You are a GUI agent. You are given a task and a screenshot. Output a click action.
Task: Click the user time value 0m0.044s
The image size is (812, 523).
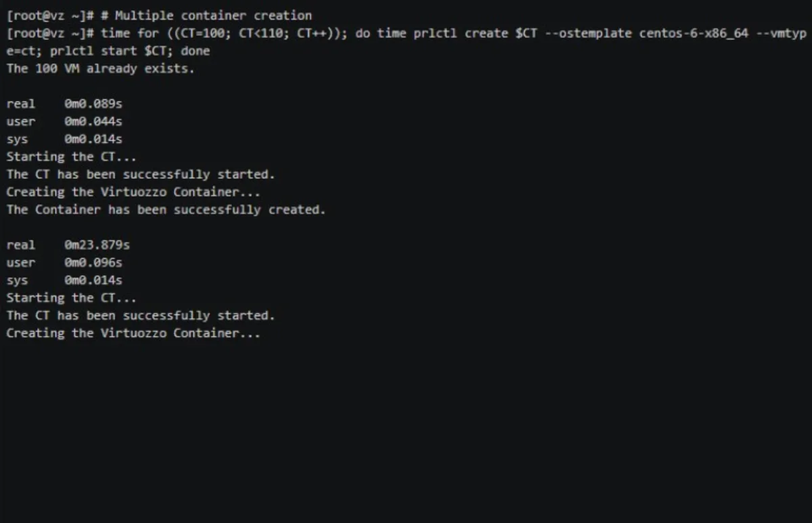[93, 121]
